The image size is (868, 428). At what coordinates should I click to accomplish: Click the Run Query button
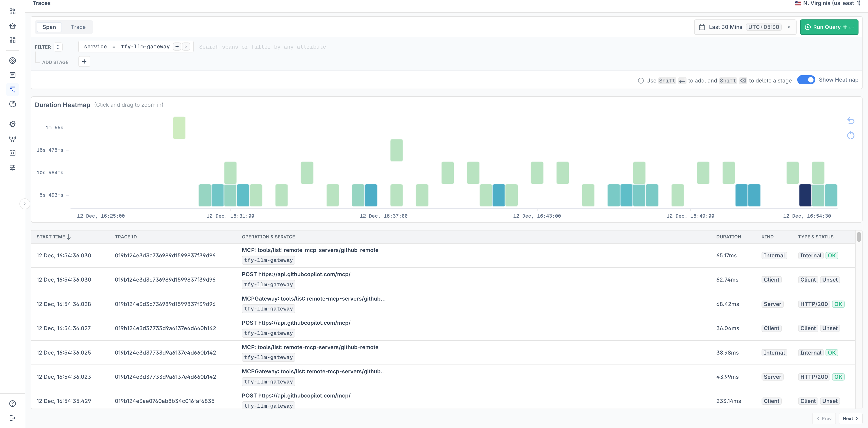coord(829,27)
